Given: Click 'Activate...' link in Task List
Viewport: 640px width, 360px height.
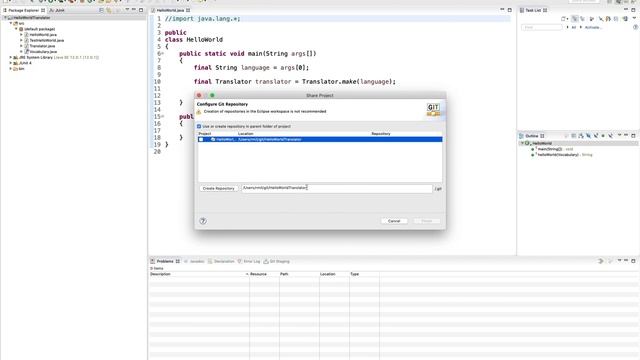Looking at the screenshot, I should [593, 27].
